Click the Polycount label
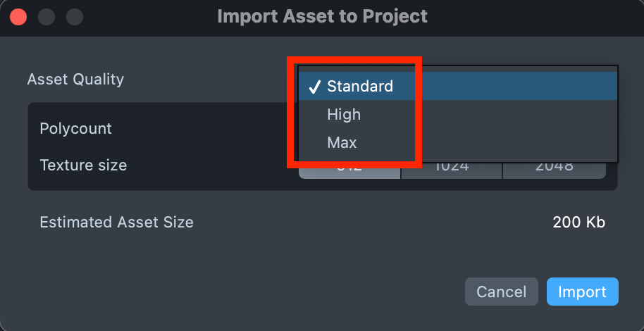Viewport: 644px width, 331px height. click(75, 129)
